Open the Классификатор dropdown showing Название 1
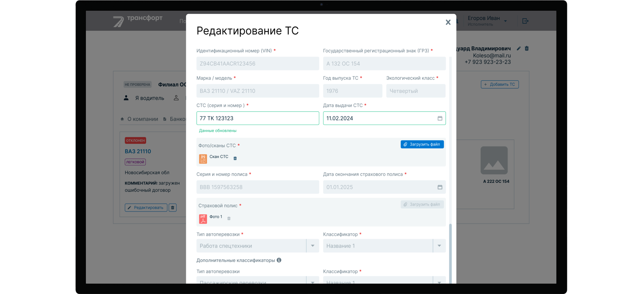This screenshot has width=644, height=294. tap(440, 246)
